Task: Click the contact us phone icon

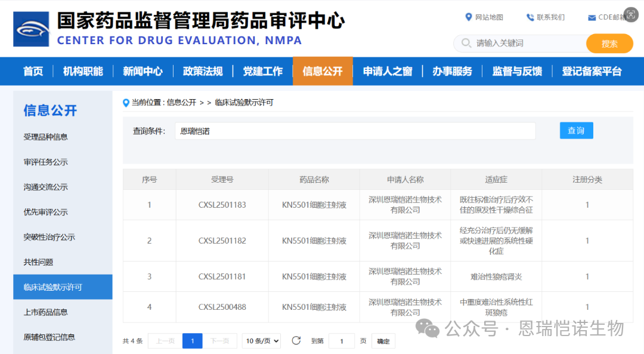Action: [x=530, y=17]
